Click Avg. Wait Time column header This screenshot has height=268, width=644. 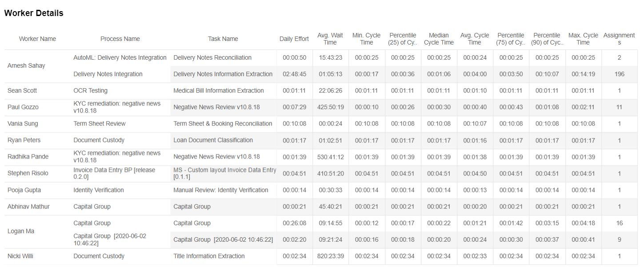330,39
